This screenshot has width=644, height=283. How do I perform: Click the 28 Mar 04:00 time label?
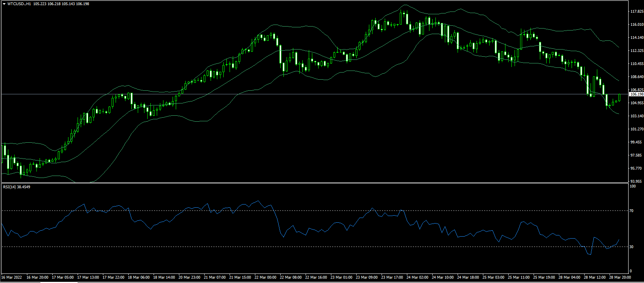pos(569,277)
